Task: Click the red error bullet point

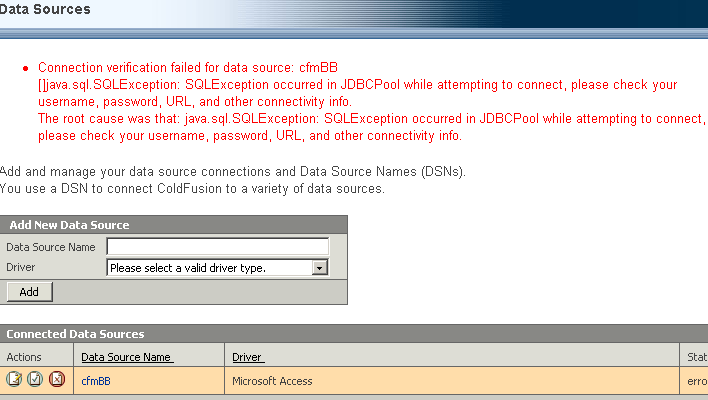Action: pyautogui.click(x=25, y=69)
